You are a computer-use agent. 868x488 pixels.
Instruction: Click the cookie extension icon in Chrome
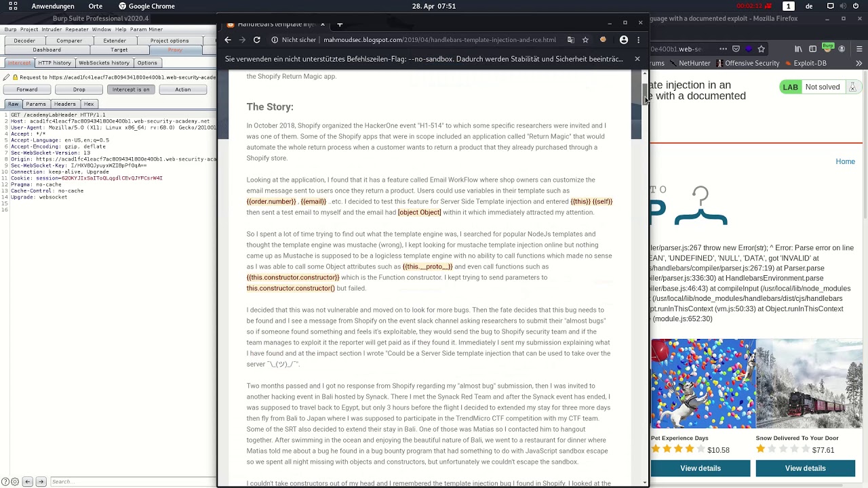pyautogui.click(x=603, y=40)
